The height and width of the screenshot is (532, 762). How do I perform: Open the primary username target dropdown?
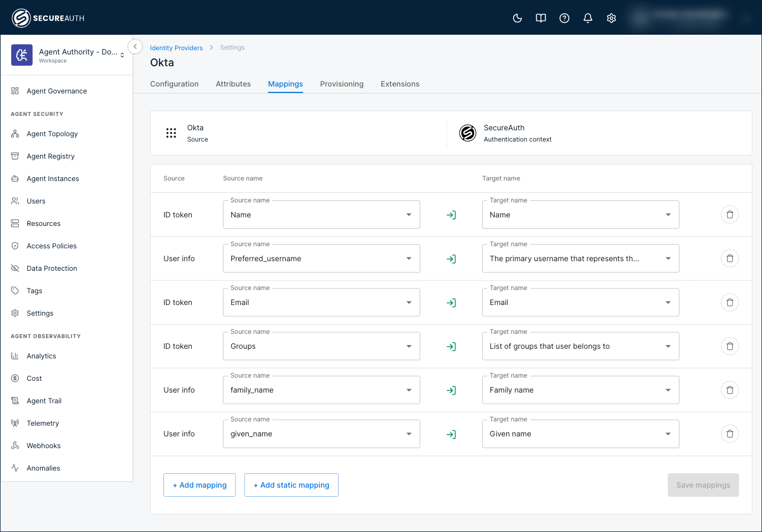pyautogui.click(x=580, y=259)
